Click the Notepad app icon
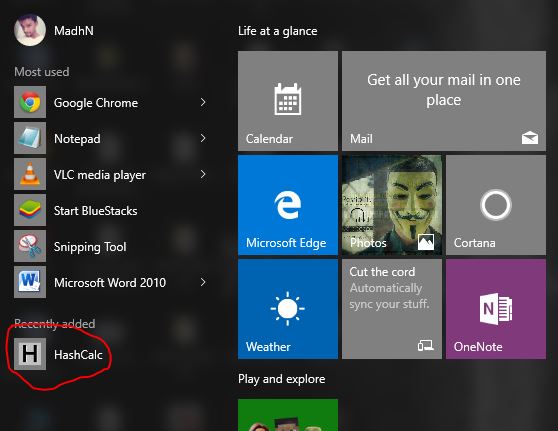 [x=30, y=138]
